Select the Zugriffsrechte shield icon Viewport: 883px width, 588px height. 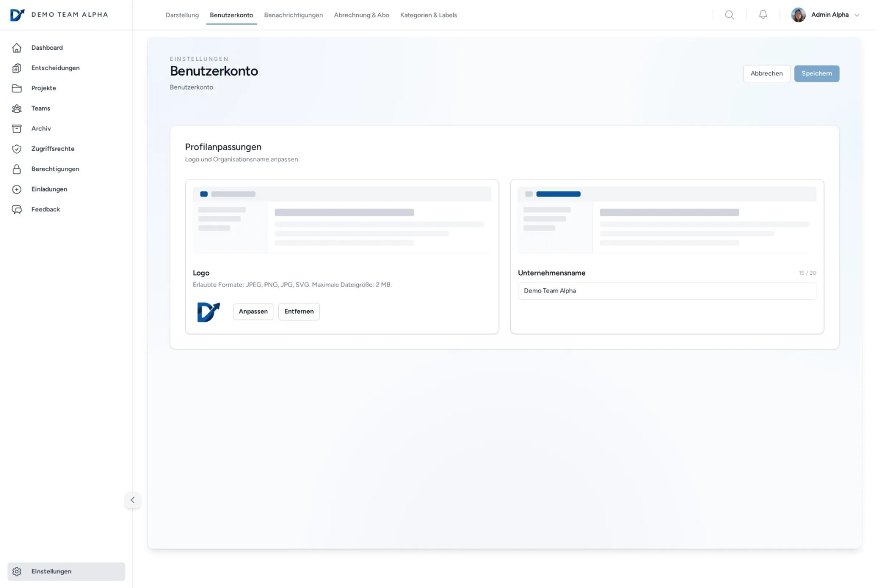point(17,149)
